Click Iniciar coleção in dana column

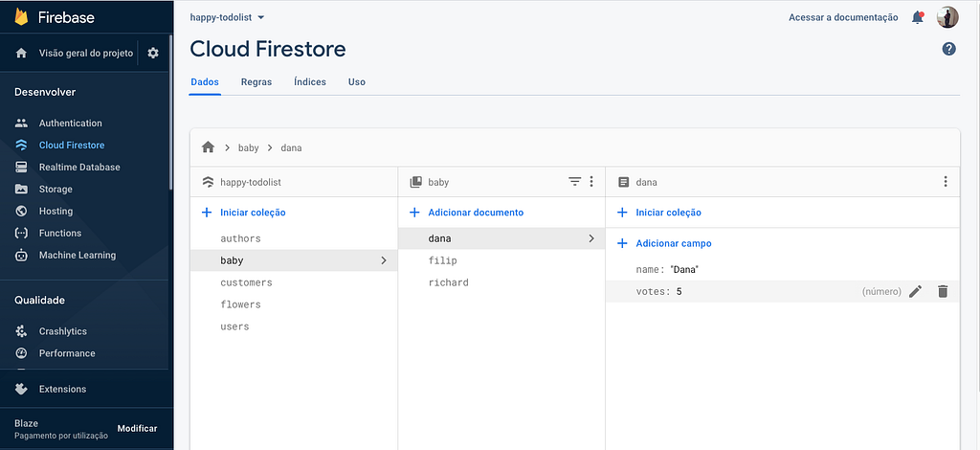pyautogui.click(x=668, y=213)
